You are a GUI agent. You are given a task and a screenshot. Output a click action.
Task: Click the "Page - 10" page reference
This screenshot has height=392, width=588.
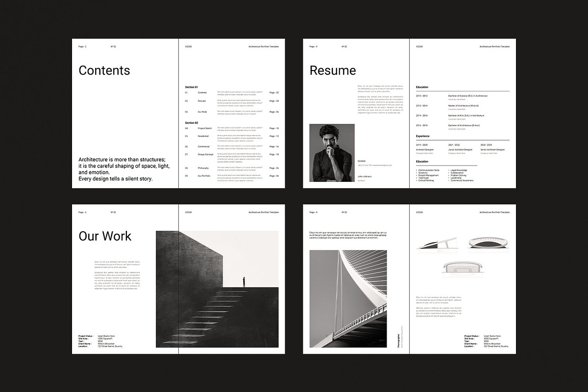click(274, 128)
